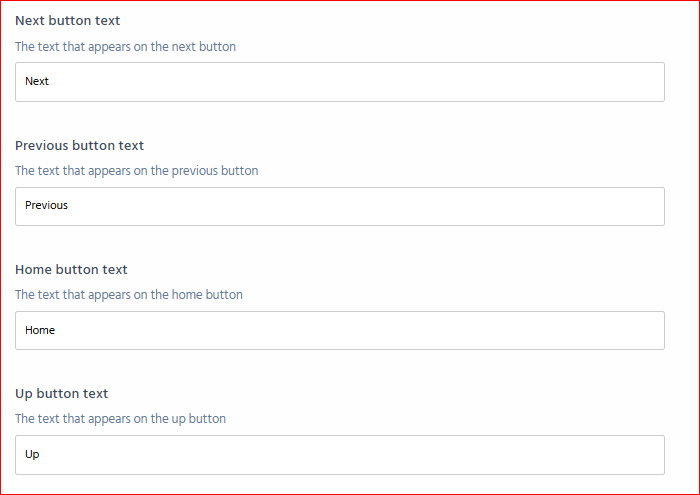Click the 'Previous button text' heading label

(79, 146)
